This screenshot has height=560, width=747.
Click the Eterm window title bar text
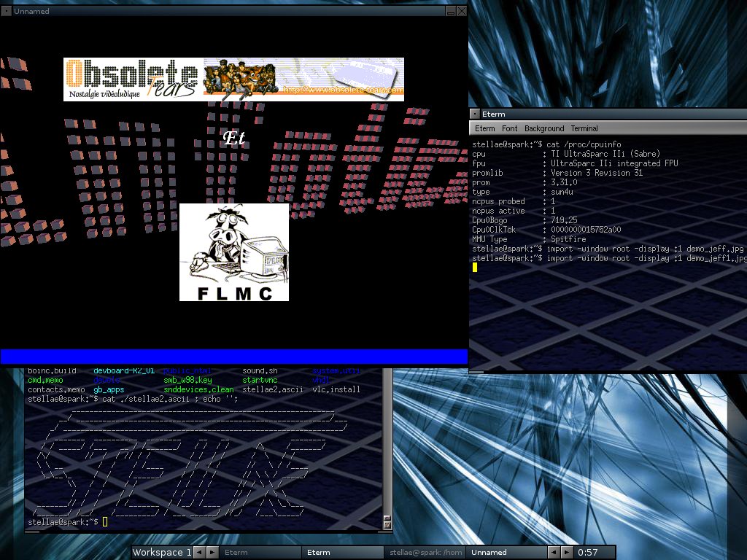click(494, 114)
